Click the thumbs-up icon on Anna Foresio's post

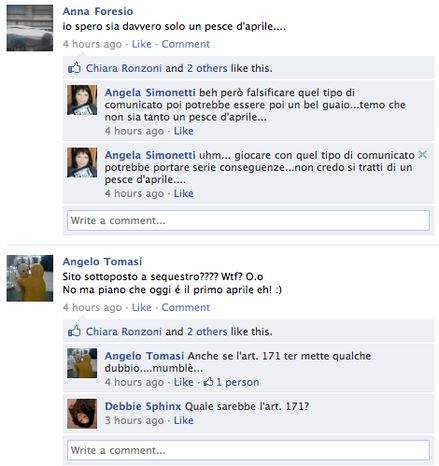[74, 68]
